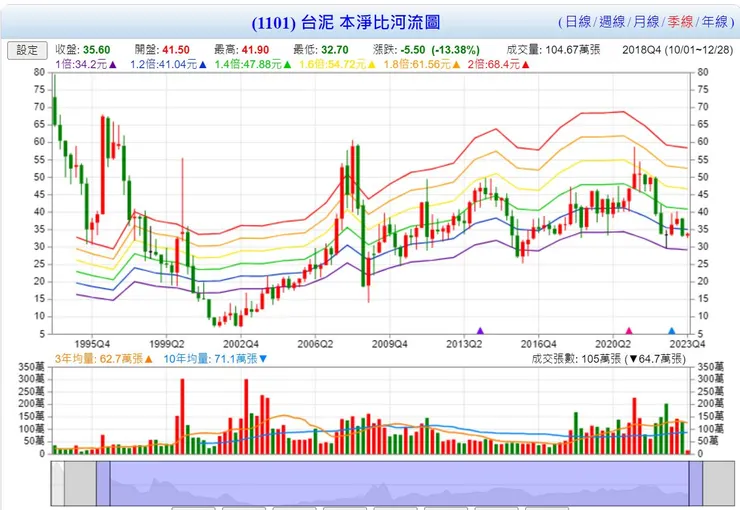Click the 10年均量 blue down triangle
This screenshot has height=510, width=740.
pos(263,359)
